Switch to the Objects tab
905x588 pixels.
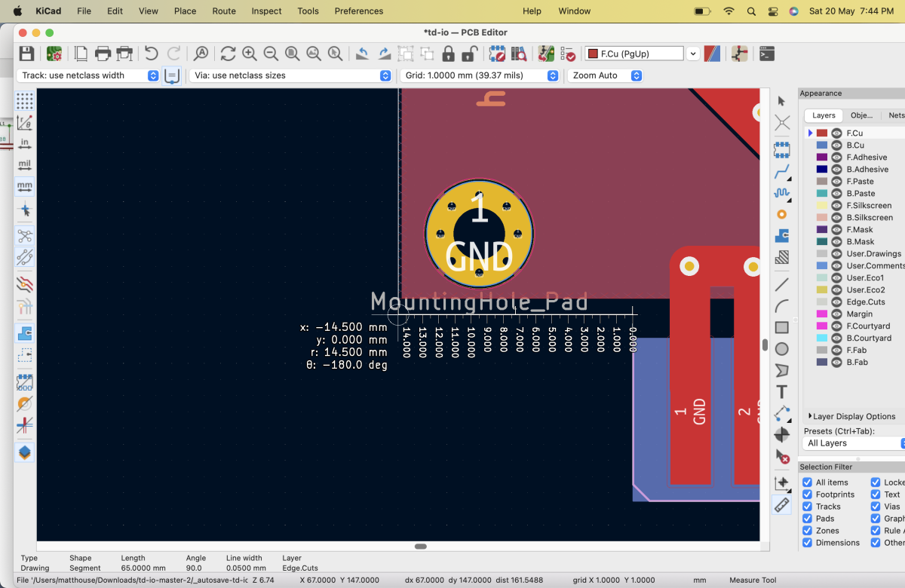tap(861, 115)
